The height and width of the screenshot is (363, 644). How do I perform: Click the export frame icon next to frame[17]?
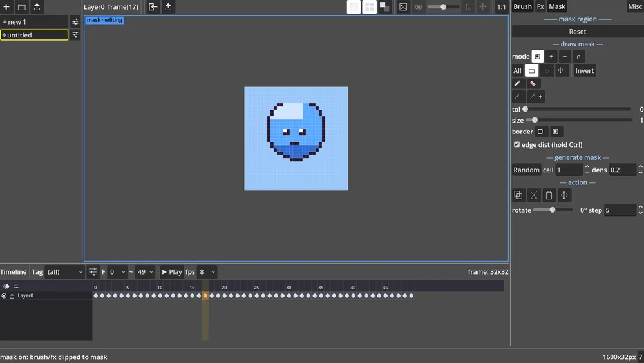pos(168,6)
